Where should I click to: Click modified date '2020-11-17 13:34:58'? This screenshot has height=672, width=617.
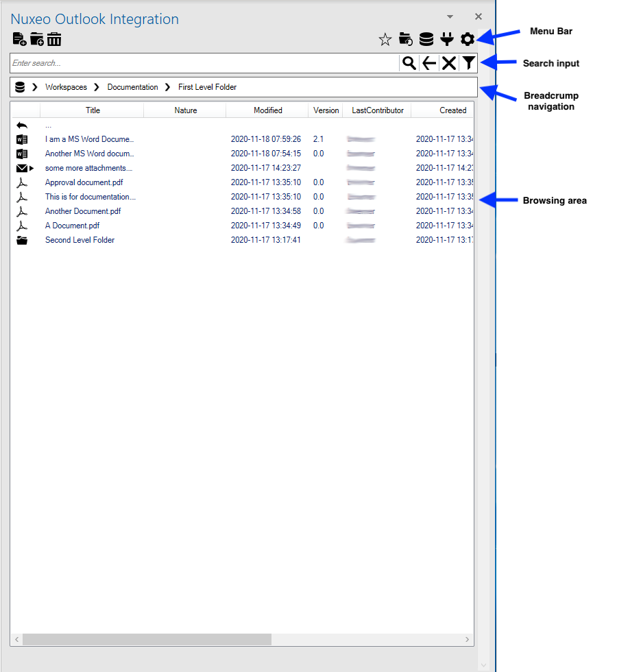tap(266, 211)
